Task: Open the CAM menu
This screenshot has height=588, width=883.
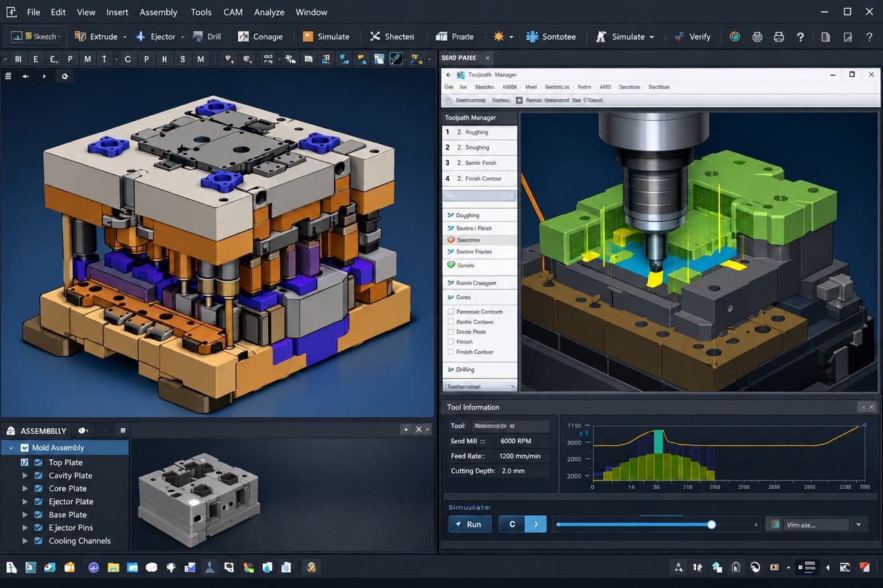Action: [233, 12]
